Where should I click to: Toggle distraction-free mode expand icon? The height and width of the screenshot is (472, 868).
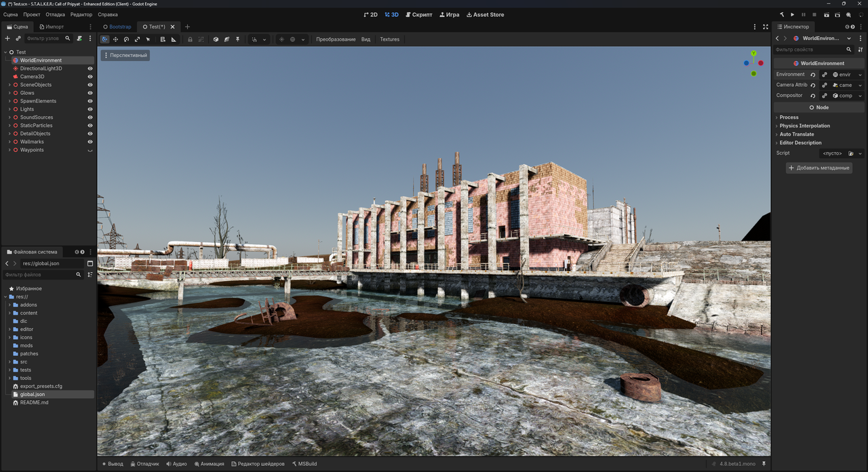pyautogui.click(x=766, y=27)
